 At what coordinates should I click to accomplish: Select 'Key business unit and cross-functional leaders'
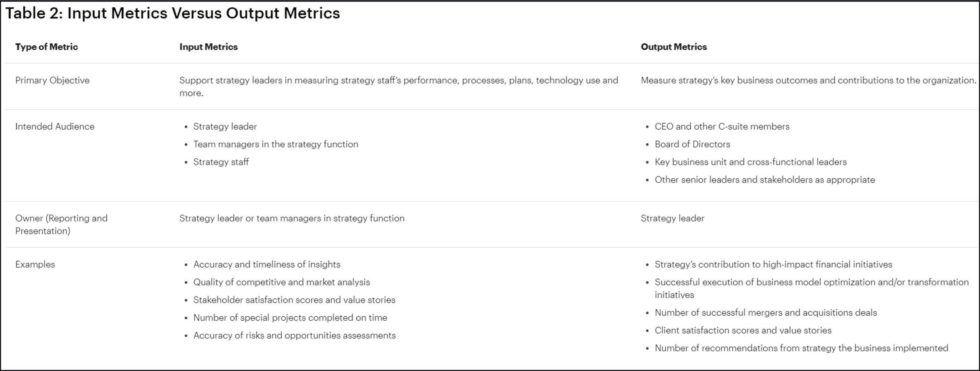point(750,162)
